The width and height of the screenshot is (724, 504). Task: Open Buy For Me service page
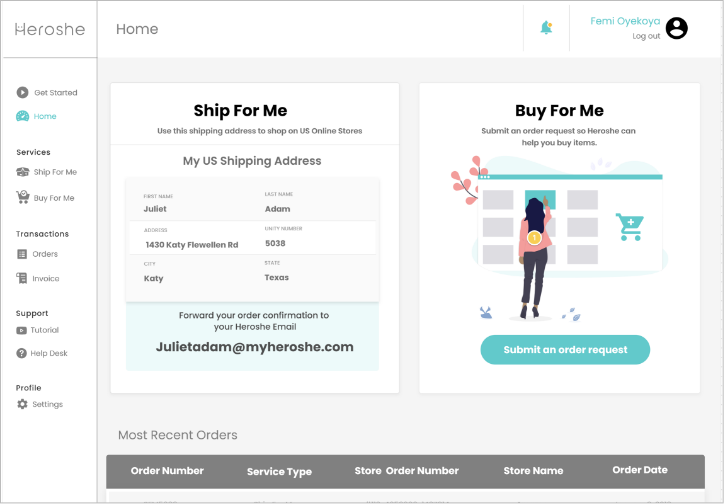click(54, 198)
